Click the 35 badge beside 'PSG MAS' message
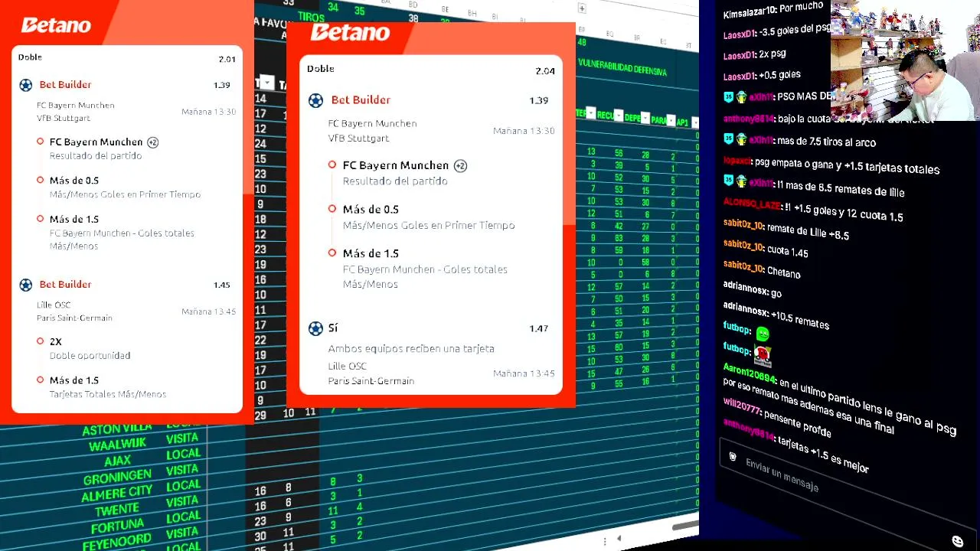The width and height of the screenshot is (980, 551). [x=728, y=96]
